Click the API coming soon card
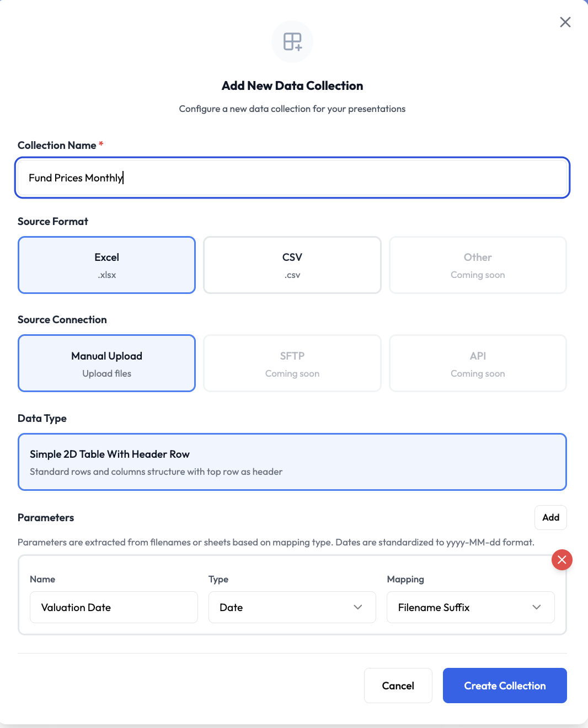 [477, 363]
